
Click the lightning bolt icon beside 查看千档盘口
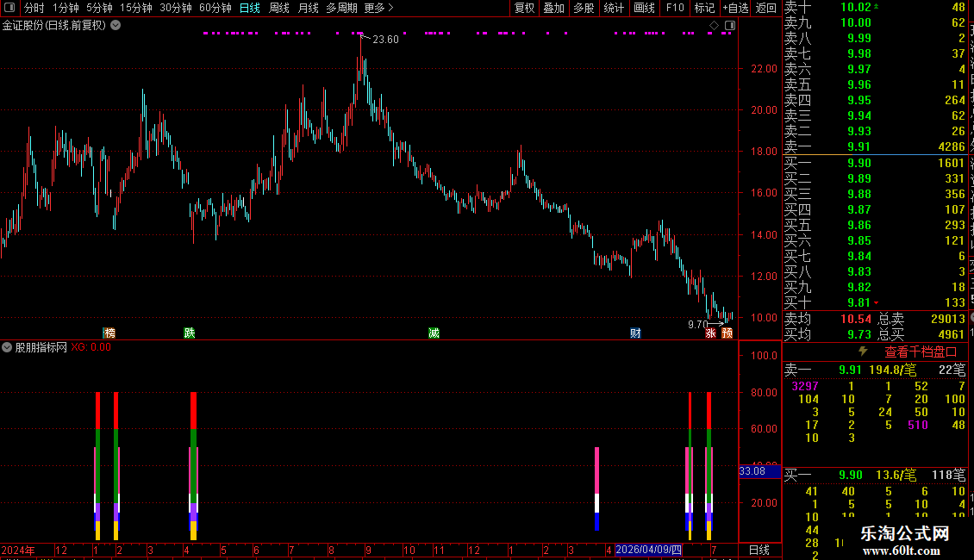(x=863, y=352)
